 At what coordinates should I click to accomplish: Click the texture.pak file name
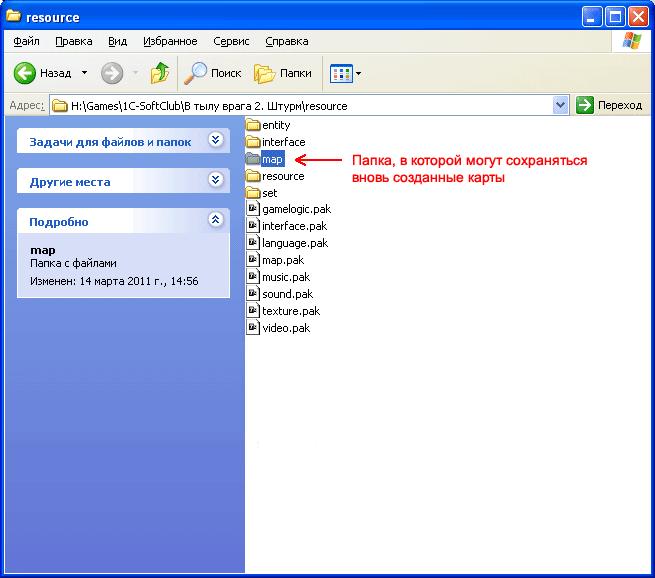291,311
